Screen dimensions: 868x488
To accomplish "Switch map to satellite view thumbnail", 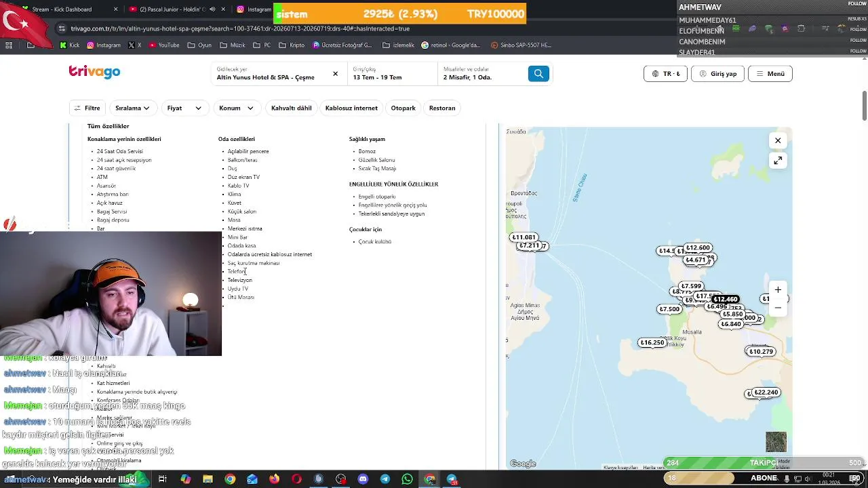I will point(776,442).
